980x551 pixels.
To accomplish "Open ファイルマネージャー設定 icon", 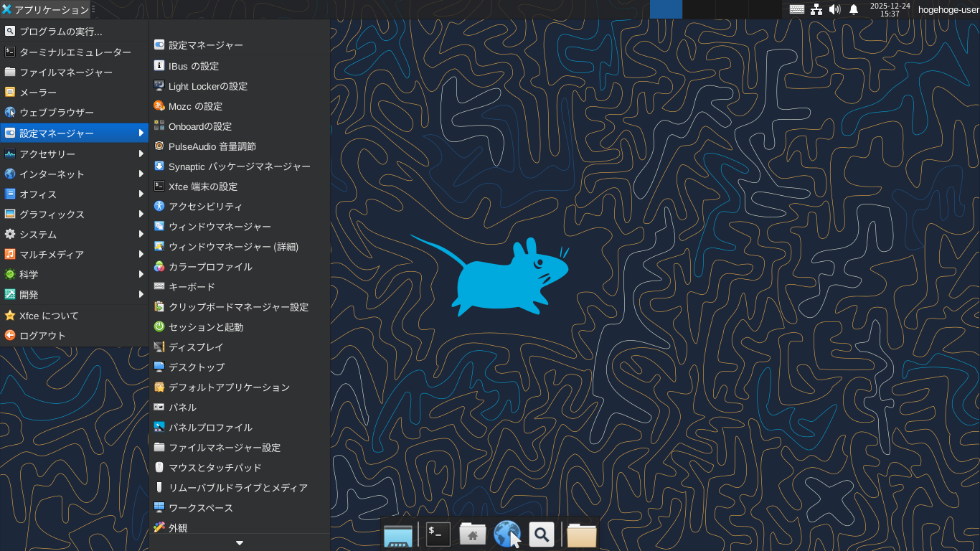I will pyautogui.click(x=159, y=448).
